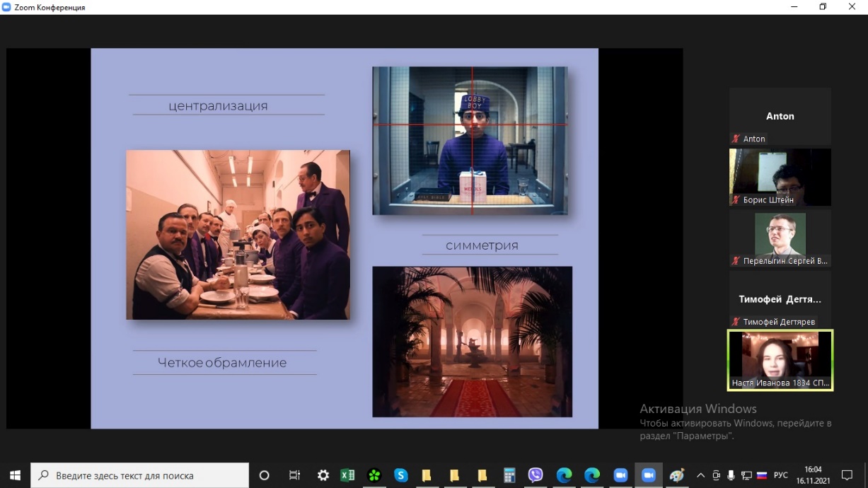
Task: Click the slide heading "Четкое обрамление"
Action: pyautogui.click(x=222, y=363)
